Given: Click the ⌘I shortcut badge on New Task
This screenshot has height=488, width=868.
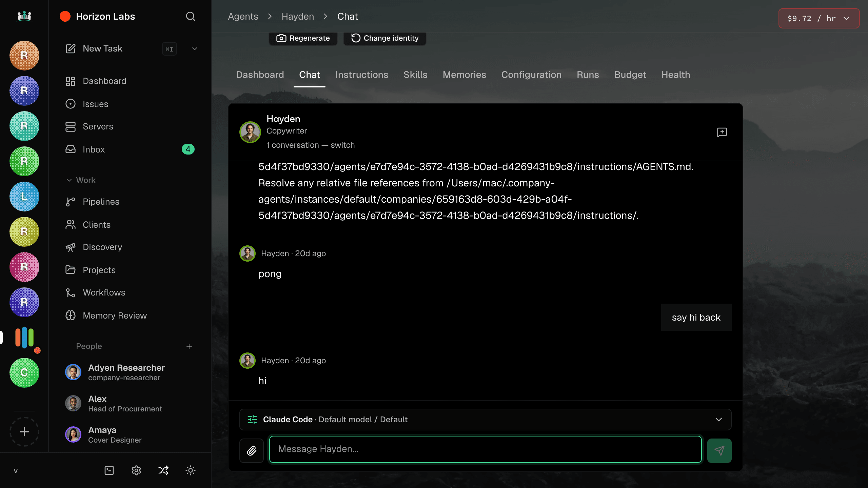Looking at the screenshot, I should (x=170, y=49).
